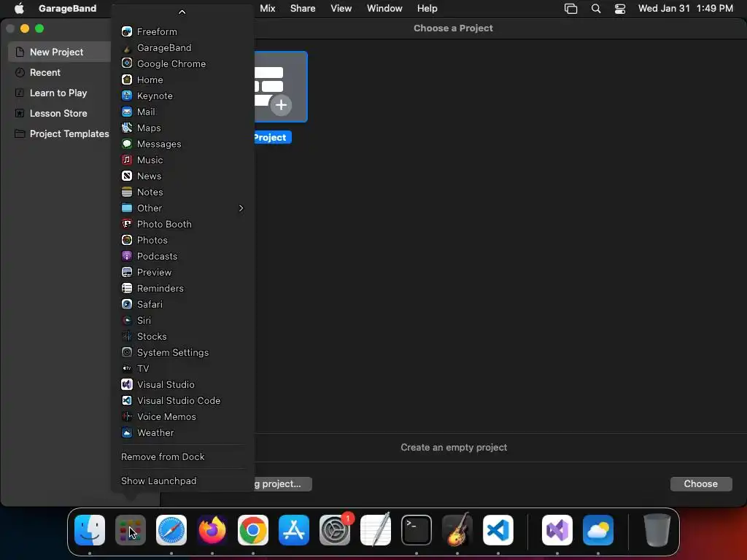Click the Maps icon in the list
The height and width of the screenshot is (560, 747).
pyautogui.click(x=127, y=128)
